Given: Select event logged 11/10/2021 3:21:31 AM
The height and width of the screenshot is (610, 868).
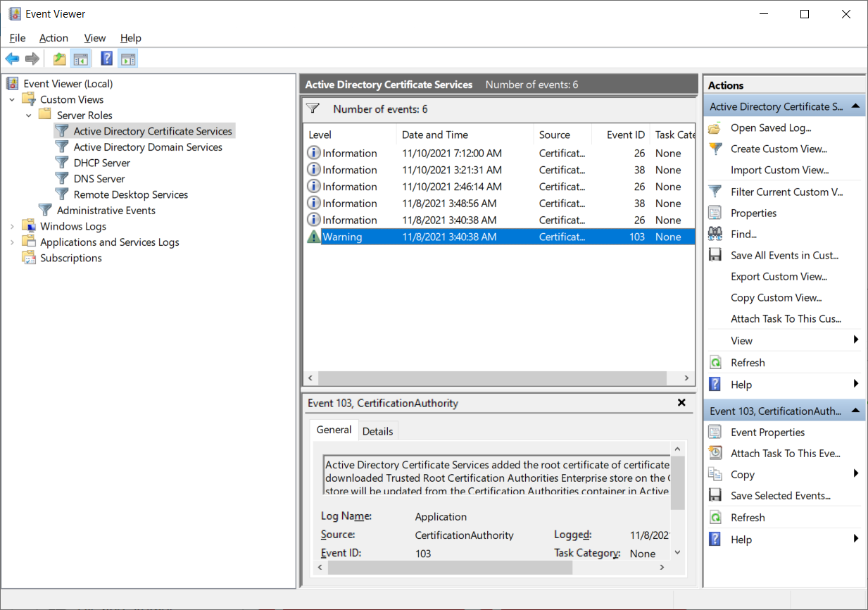Looking at the screenshot, I should (498, 170).
